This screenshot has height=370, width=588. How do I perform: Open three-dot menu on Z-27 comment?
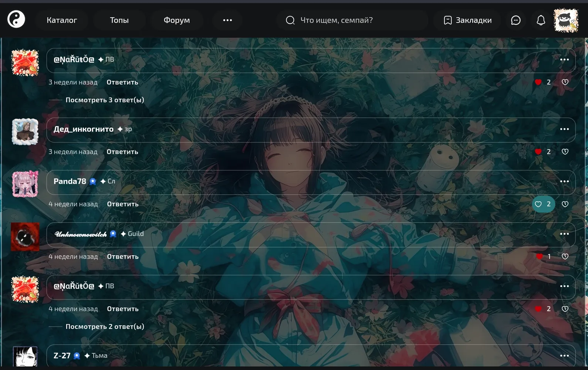(564, 356)
